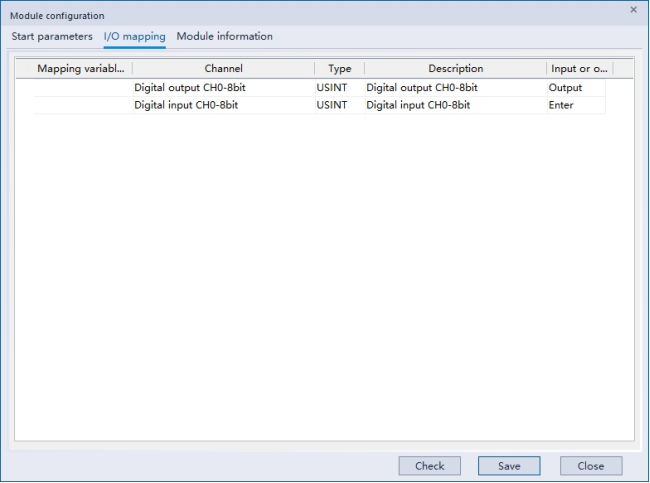650x483 pixels.
Task: Click the Type column header
Action: pyautogui.click(x=339, y=69)
